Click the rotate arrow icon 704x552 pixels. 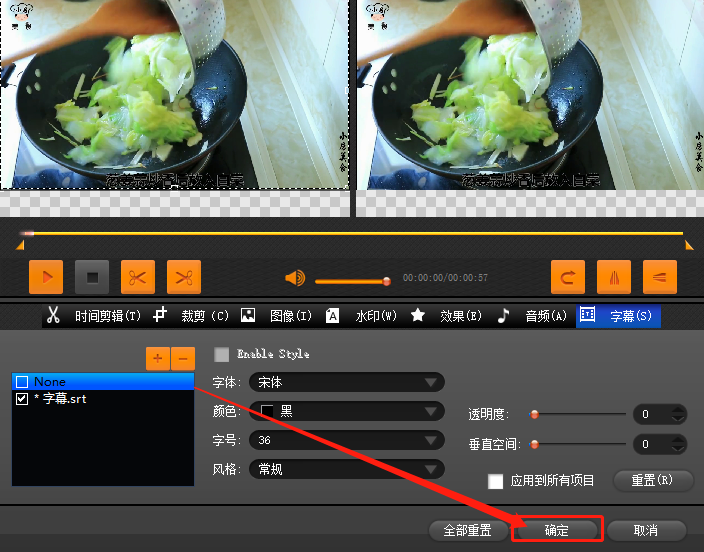(x=568, y=277)
